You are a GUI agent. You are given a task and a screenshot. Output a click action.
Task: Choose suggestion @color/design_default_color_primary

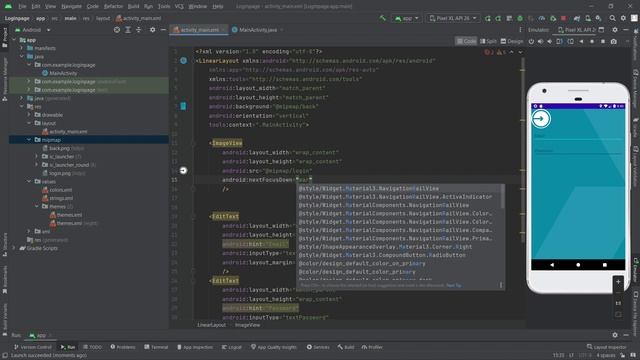click(400, 271)
